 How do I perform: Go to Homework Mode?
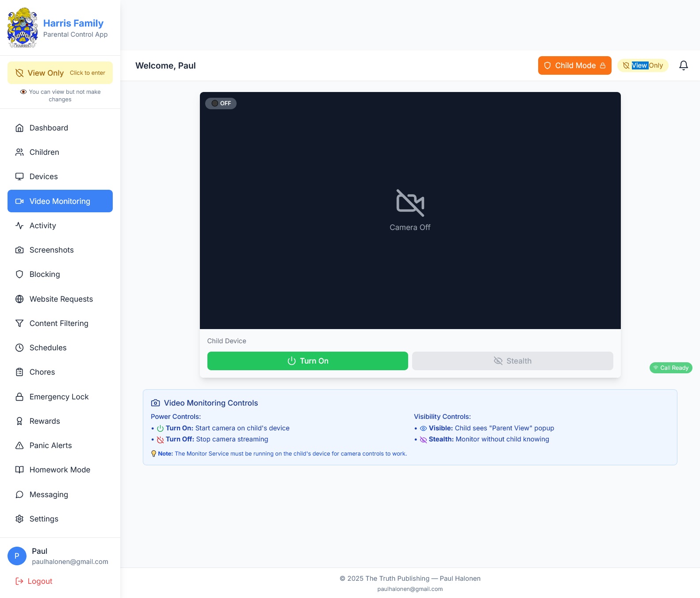[x=60, y=470]
